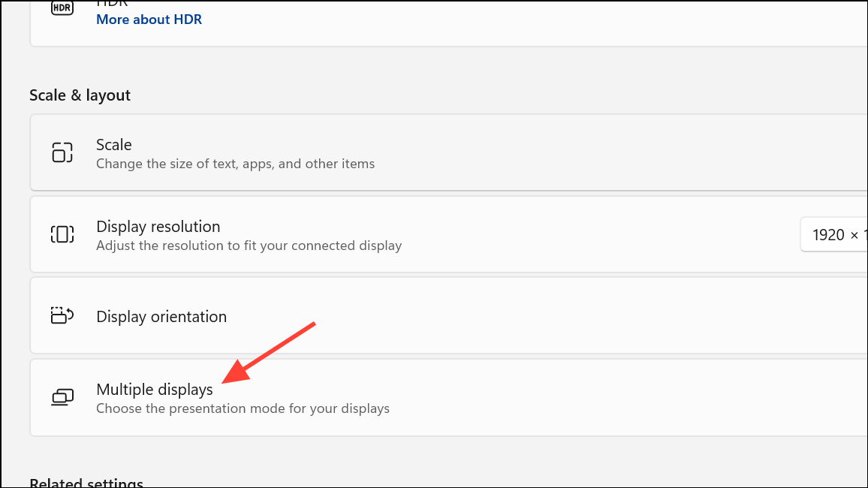868x488 pixels.
Task: Click the Multiple displays monitor icon
Action: tap(62, 397)
